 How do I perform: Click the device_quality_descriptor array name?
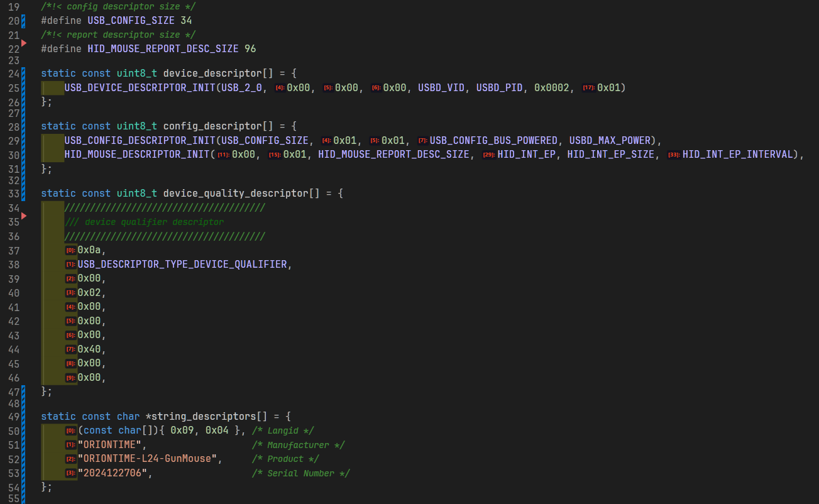click(x=236, y=194)
